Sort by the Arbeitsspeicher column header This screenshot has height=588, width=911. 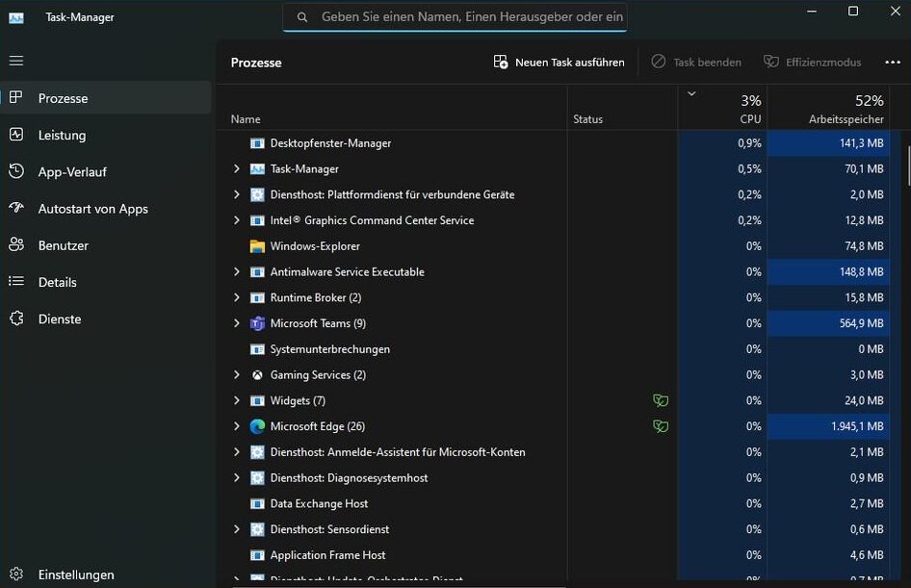(828, 108)
